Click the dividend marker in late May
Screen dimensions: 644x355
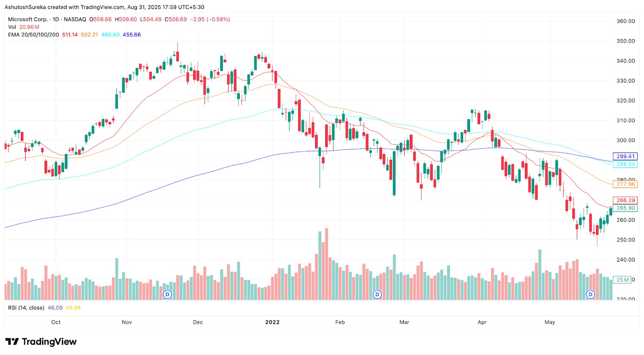(590, 295)
